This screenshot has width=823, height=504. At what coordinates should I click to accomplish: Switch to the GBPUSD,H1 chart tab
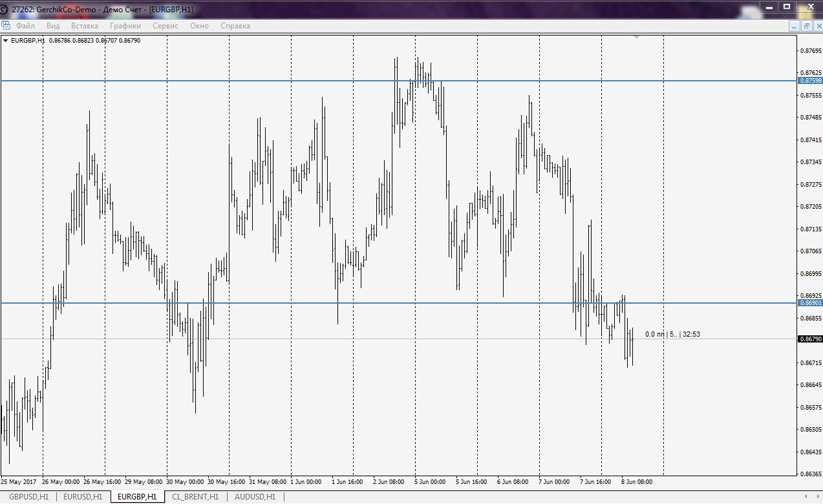pos(27,497)
